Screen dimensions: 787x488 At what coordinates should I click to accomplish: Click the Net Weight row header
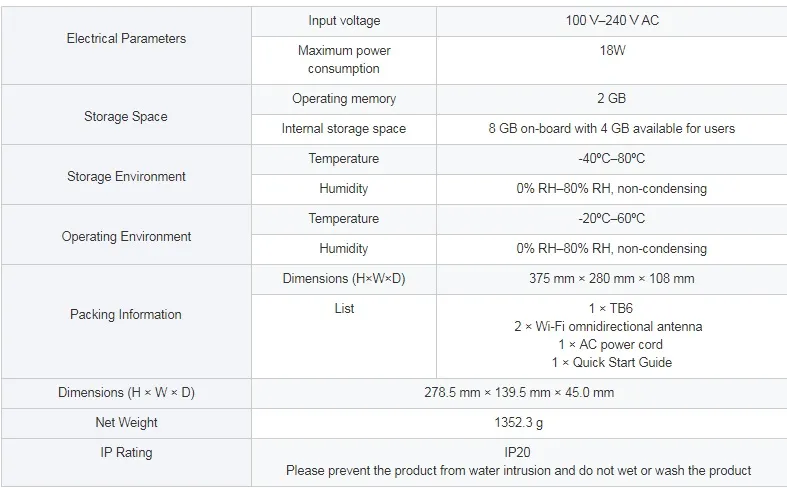(x=126, y=423)
